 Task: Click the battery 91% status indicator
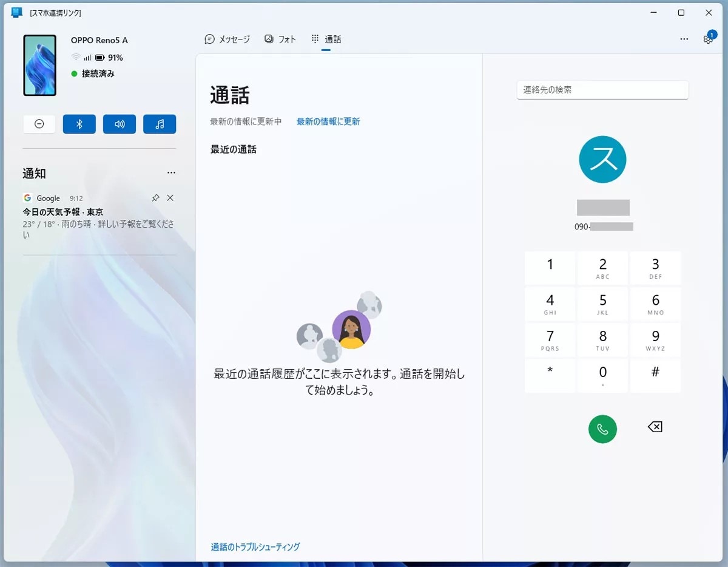point(109,58)
